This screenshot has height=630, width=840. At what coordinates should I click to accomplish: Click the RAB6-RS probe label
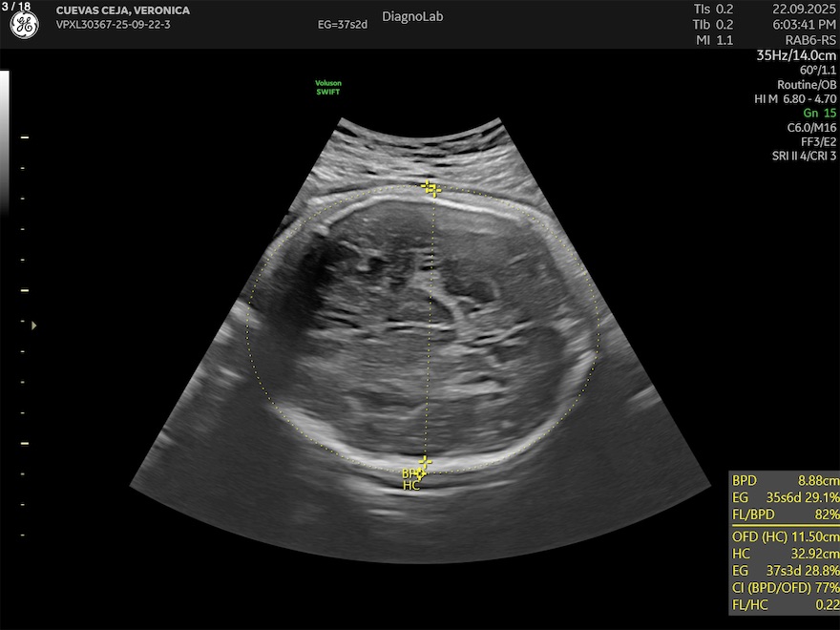[x=809, y=39]
